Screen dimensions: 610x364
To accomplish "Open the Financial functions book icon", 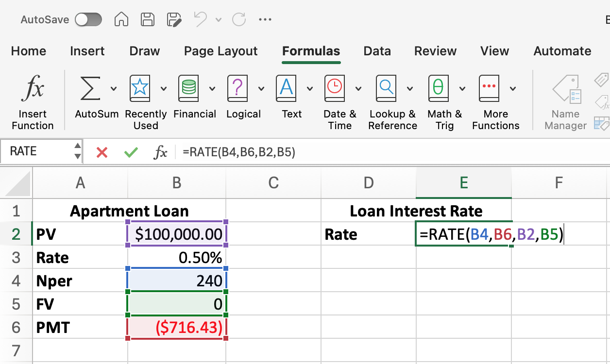I will (188, 88).
